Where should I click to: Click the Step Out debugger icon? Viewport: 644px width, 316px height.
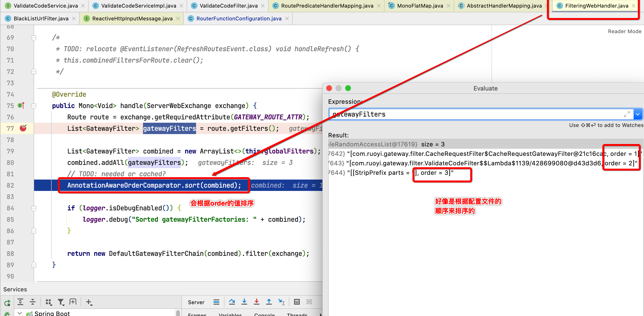[x=269, y=302]
